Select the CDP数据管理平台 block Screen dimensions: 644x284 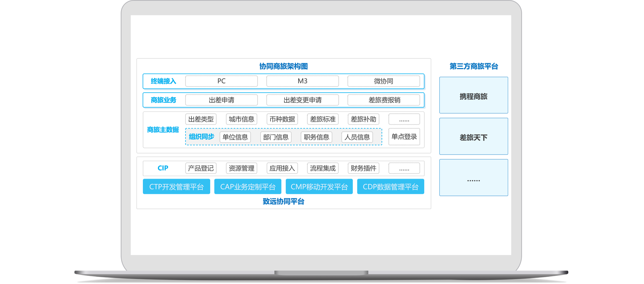click(x=391, y=187)
